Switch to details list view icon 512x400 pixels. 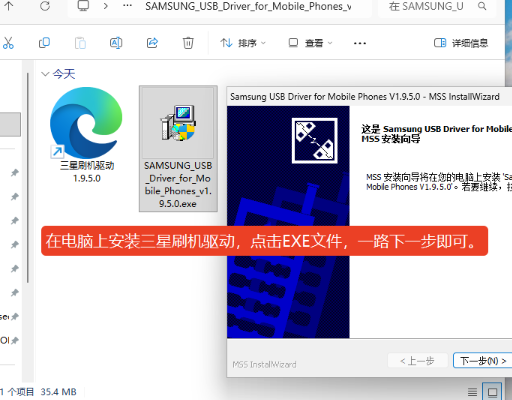pos(472,392)
